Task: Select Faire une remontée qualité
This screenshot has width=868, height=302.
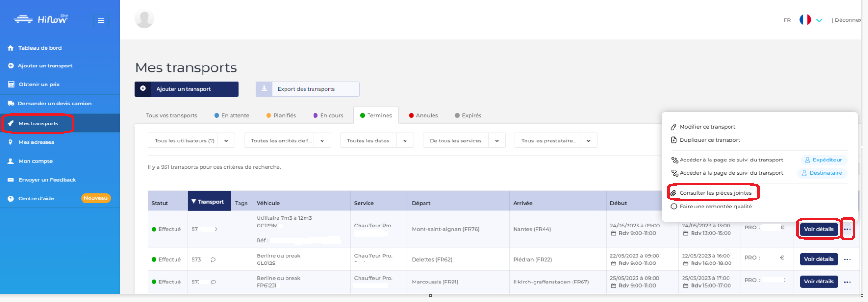Action: (x=711, y=207)
